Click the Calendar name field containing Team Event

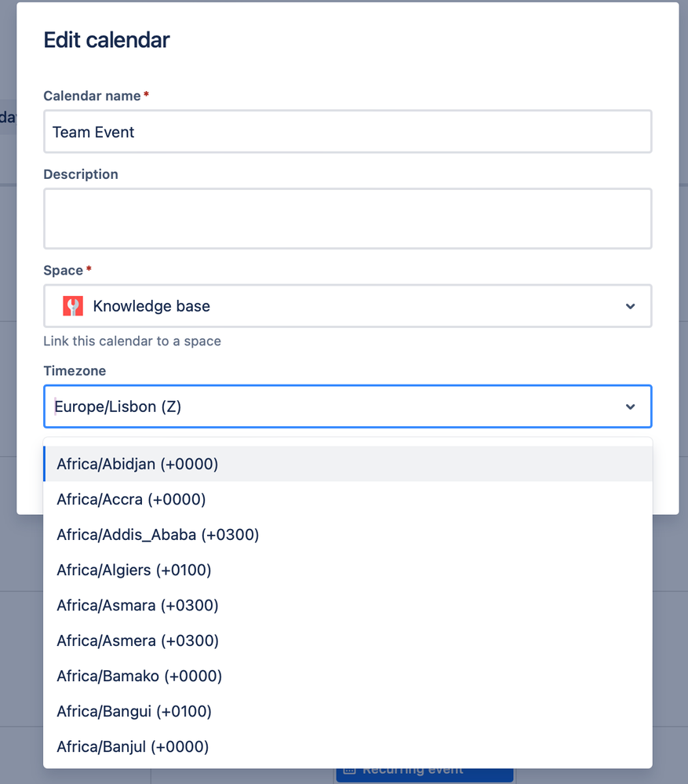348,132
